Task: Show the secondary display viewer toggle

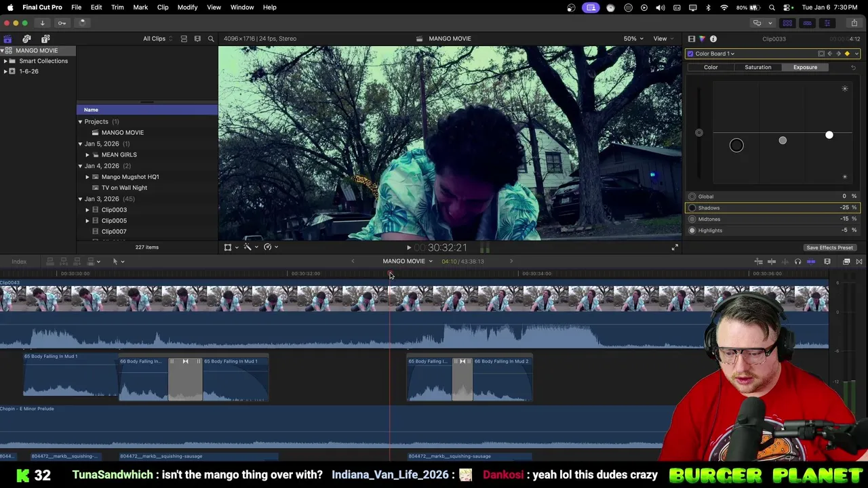Action: (x=757, y=22)
